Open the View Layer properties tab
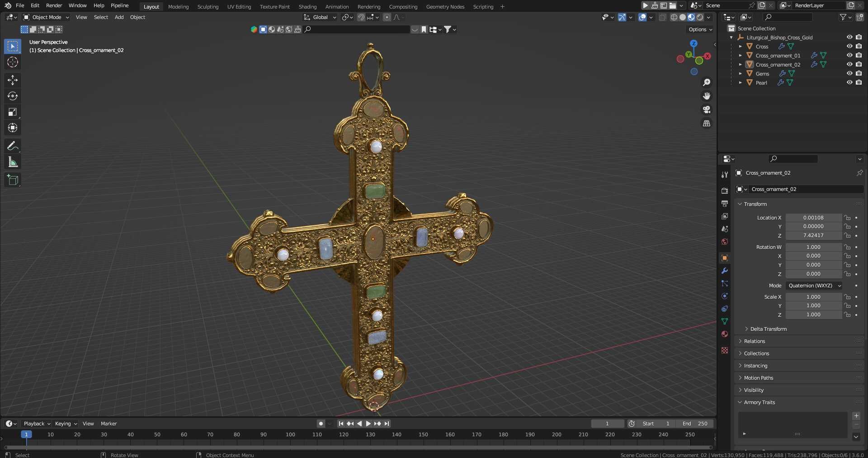This screenshot has width=868, height=458. tap(725, 216)
